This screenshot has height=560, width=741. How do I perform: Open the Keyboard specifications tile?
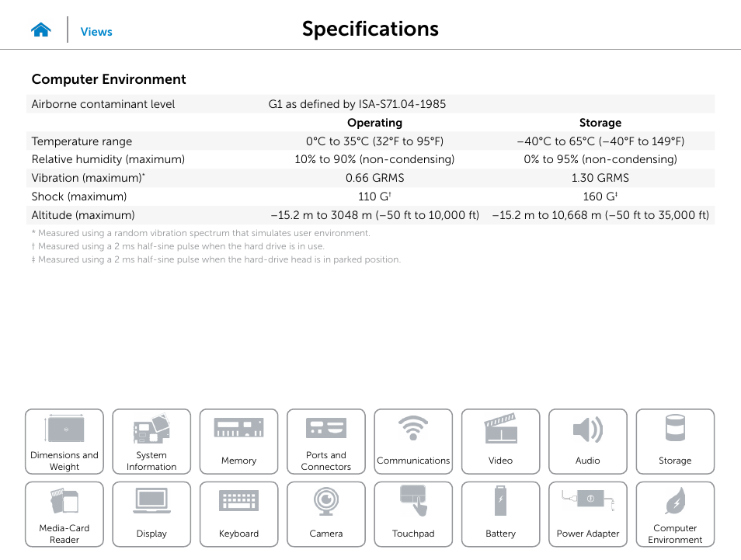coord(238,514)
